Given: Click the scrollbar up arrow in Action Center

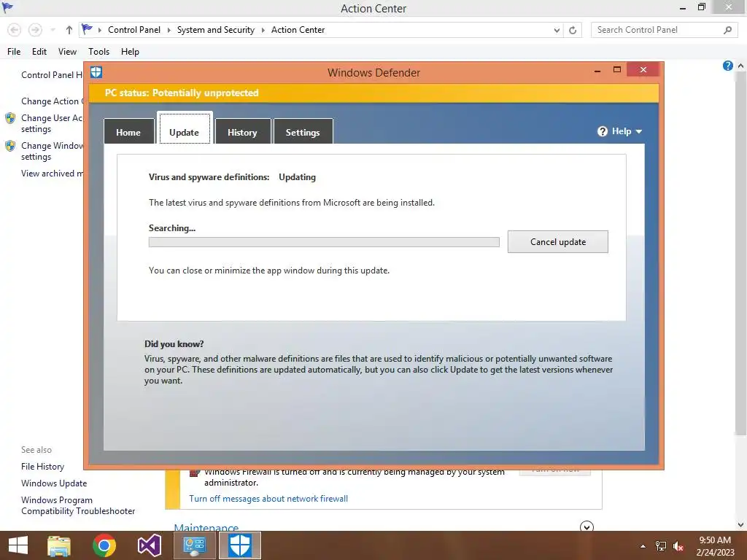Looking at the screenshot, I should click(741, 66).
